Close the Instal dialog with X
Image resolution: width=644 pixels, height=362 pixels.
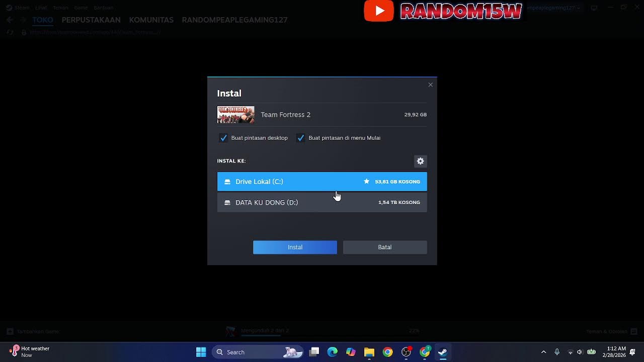[430, 85]
